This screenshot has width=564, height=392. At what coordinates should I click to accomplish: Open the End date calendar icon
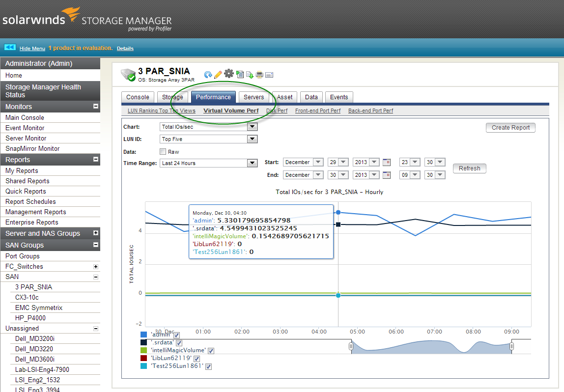(387, 175)
